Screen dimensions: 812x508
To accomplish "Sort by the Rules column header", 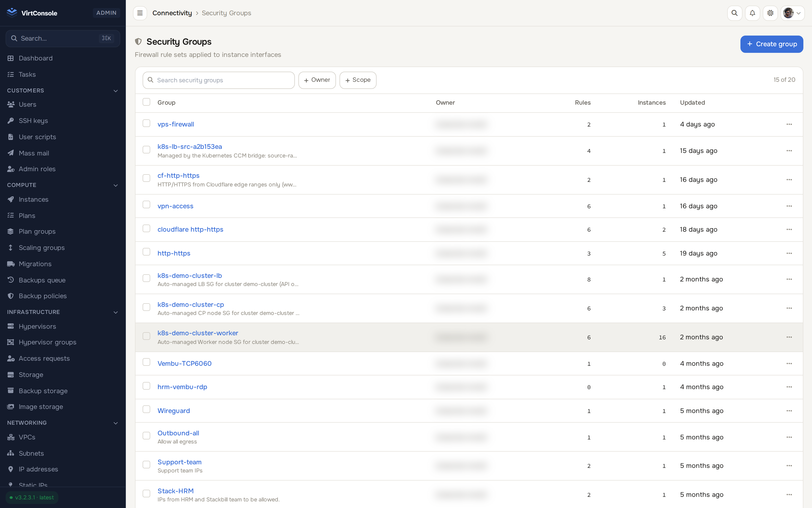I will [x=583, y=102].
